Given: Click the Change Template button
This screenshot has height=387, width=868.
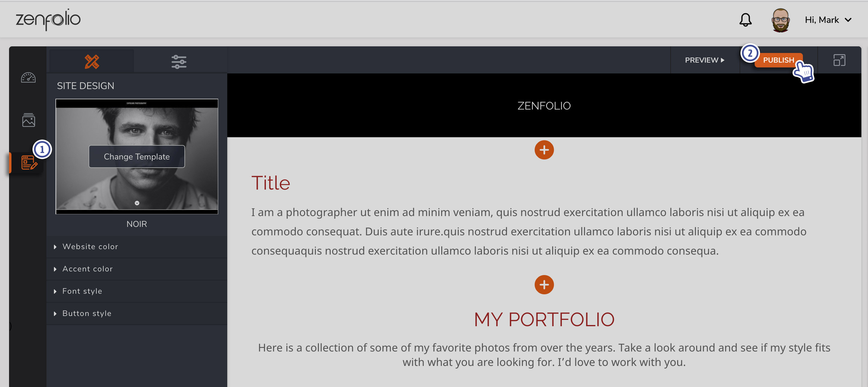Looking at the screenshot, I should coord(137,156).
